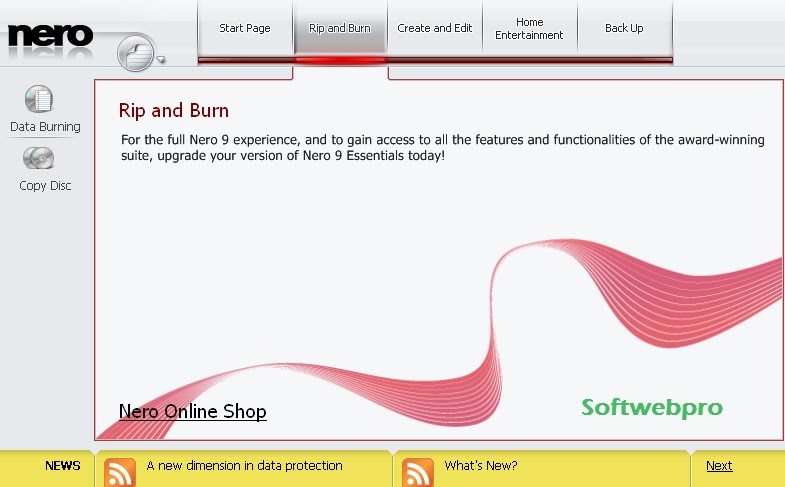The width and height of the screenshot is (785, 487).
Task: Click the Copy Disc double-disc icon
Action: tap(39, 158)
